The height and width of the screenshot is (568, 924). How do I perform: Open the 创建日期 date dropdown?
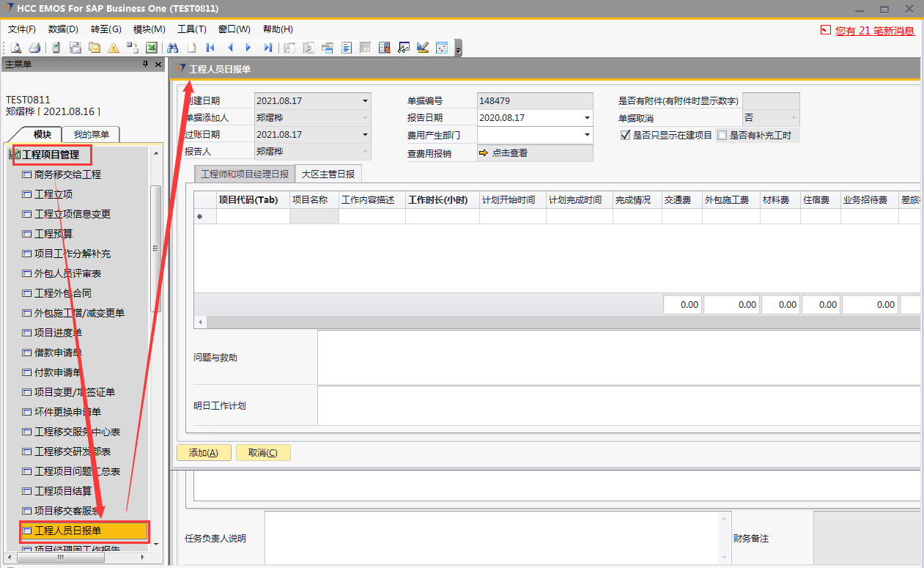(x=365, y=101)
